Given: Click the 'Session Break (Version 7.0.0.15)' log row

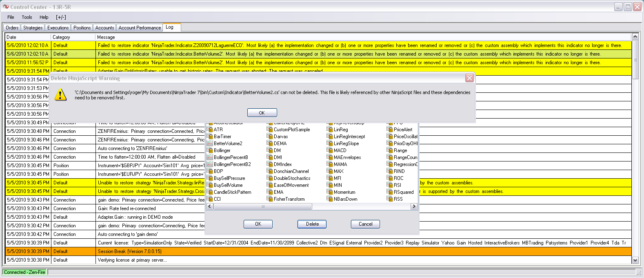Looking at the screenshot, I should pos(318,251).
